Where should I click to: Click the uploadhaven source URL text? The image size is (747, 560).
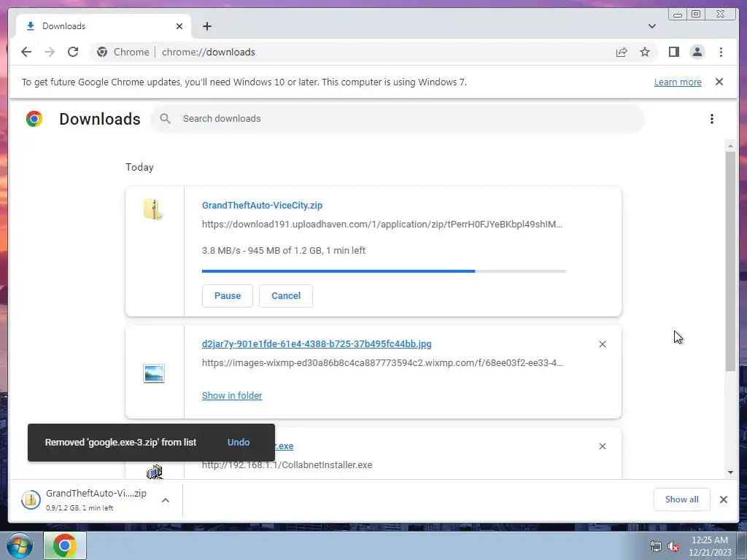tap(382, 225)
